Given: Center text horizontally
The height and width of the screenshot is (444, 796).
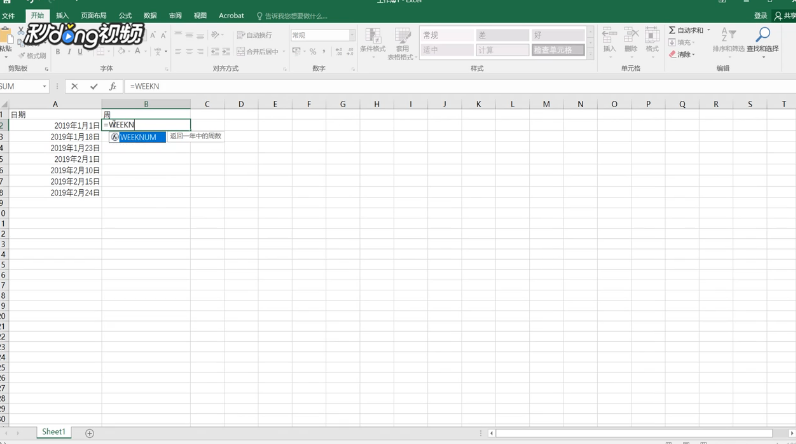Looking at the screenshot, I should [x=189, y=52].
